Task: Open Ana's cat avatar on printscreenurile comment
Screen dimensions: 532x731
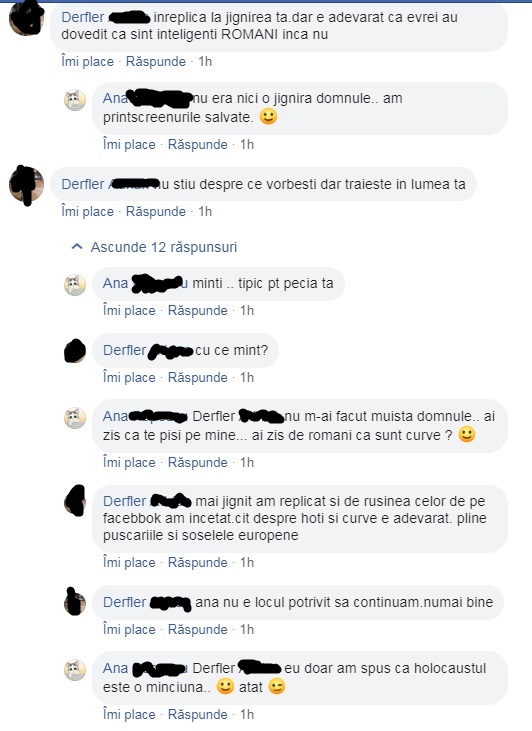Action: pos(75,100)
